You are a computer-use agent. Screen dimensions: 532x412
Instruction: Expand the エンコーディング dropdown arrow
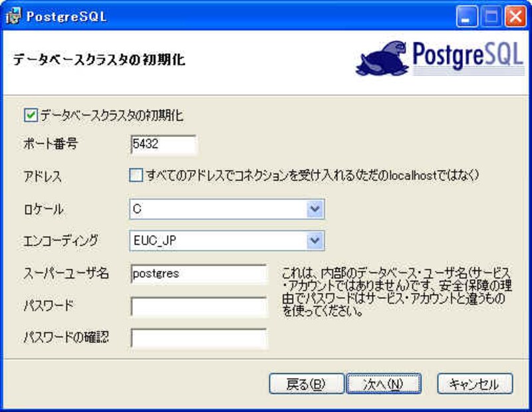315,241
